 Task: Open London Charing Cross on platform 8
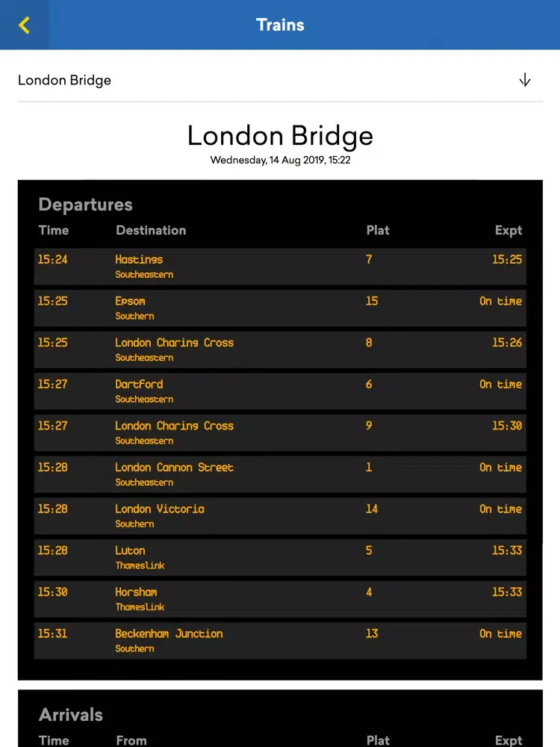[280, 350]
